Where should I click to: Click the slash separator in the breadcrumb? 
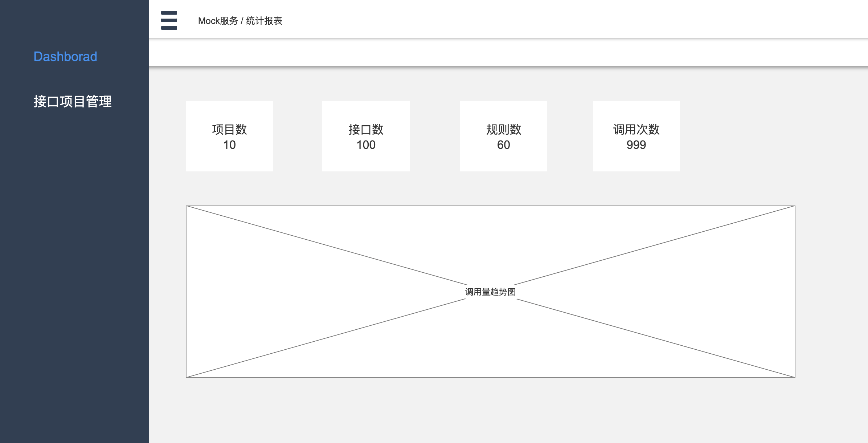point(242,21)
